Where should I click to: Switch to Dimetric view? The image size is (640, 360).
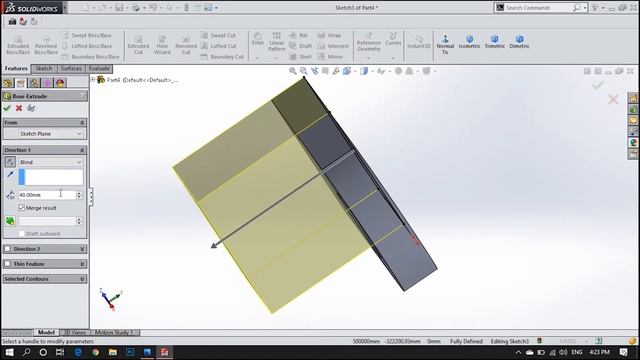click(x=519, y=42)
